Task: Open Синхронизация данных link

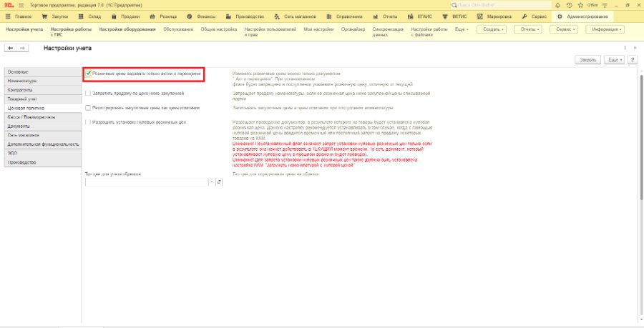Action: tap(388, 32)
